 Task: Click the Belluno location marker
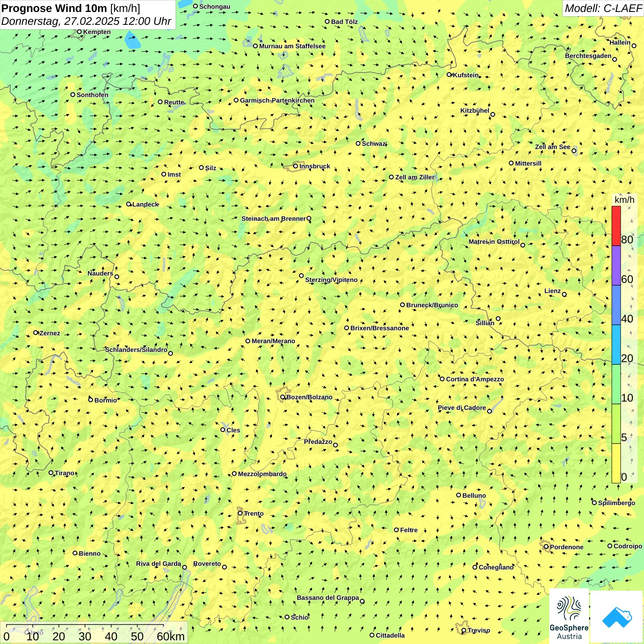(x=459, y=495)
